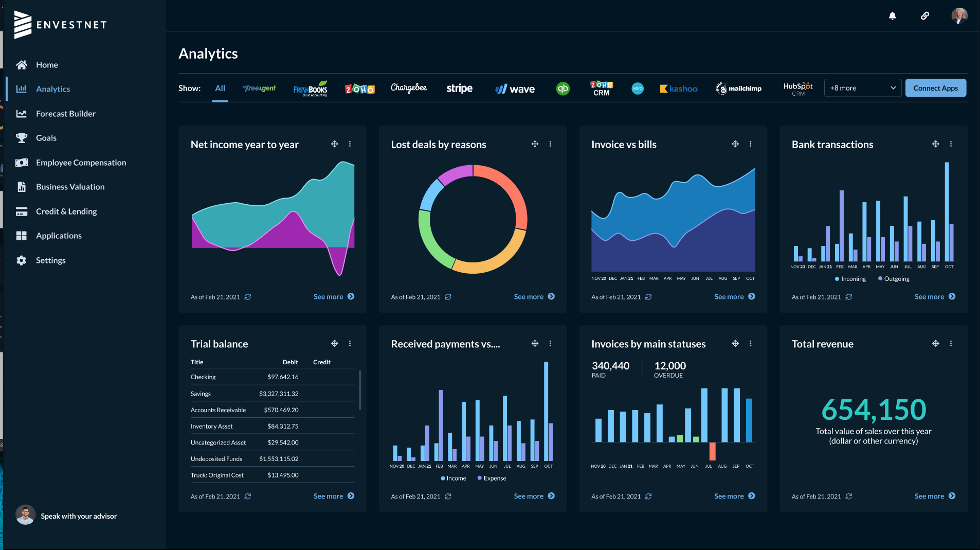Refresh Net income year to year data

pyautogui.click(x=248, y=297)
